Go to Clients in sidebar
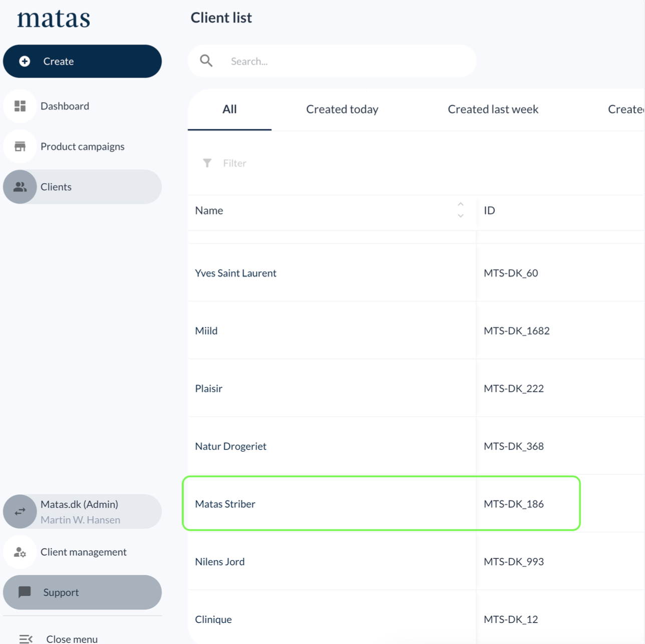 (82, 187)
